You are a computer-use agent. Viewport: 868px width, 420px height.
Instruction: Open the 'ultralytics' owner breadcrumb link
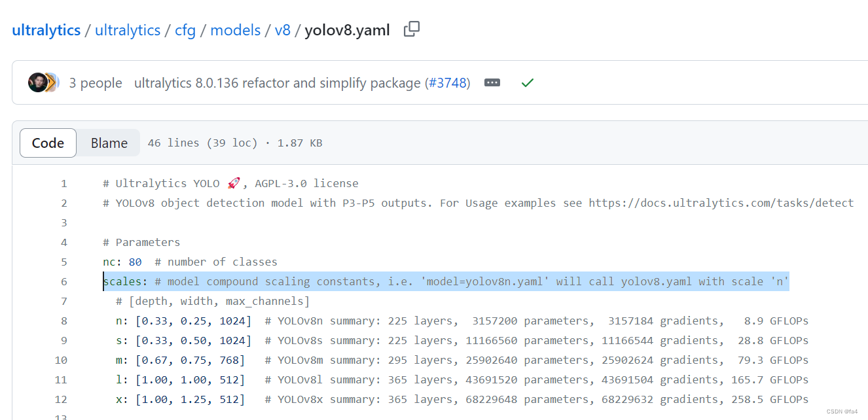[x=46, y=30]
